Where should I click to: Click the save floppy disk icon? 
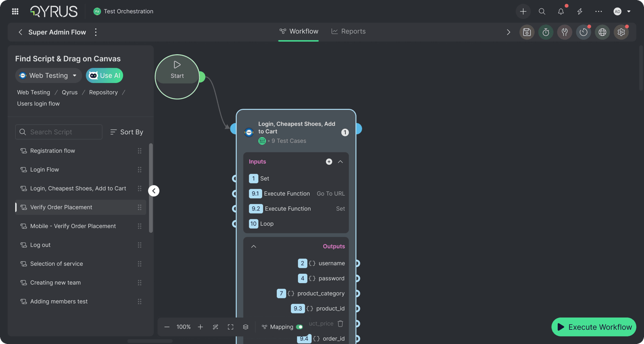527,32
